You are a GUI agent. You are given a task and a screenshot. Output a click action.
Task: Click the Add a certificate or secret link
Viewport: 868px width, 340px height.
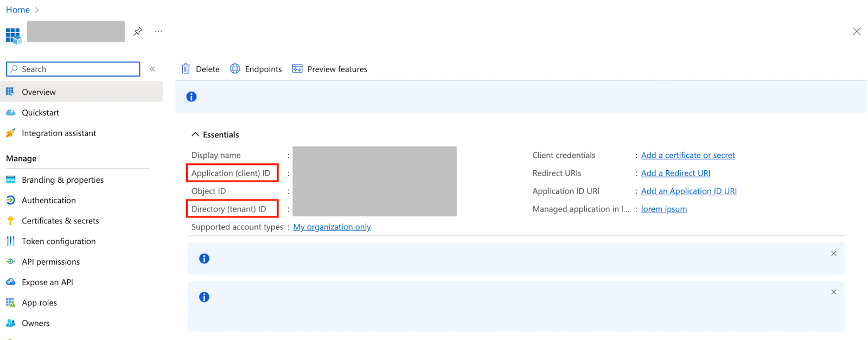tap(688, 155)
